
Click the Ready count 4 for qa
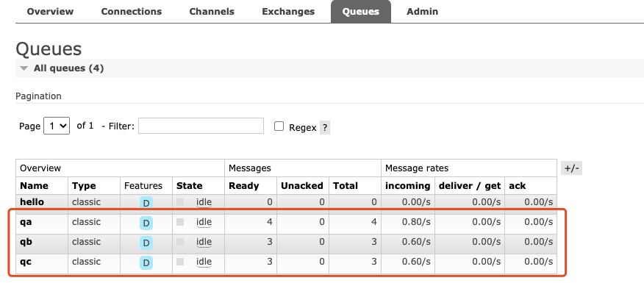(269, 222)
